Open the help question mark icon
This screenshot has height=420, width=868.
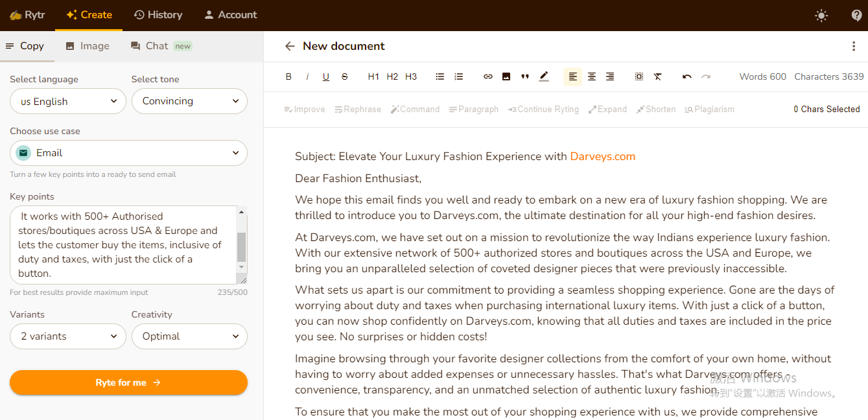856,16
